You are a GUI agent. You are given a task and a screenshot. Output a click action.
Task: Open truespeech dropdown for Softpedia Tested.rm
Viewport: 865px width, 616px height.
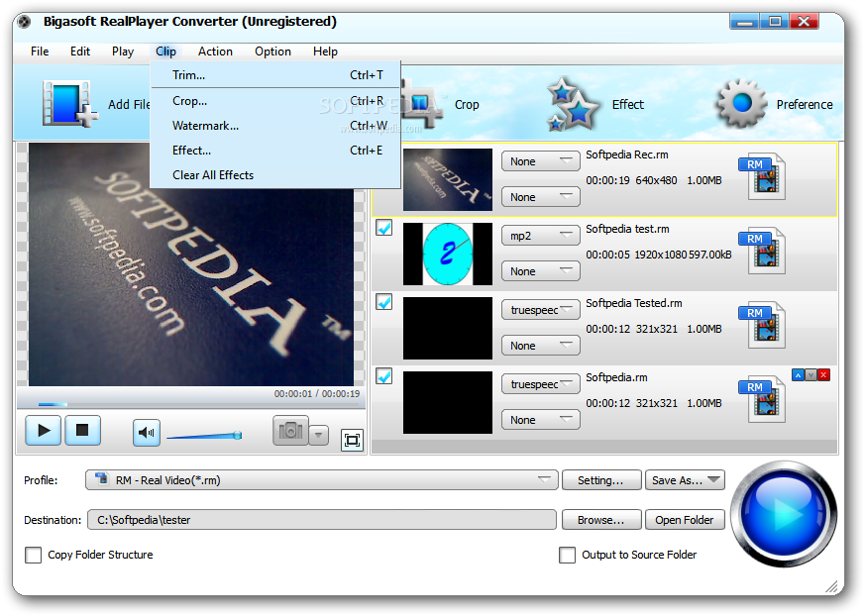pyautogui.click(x=541, y=310)
